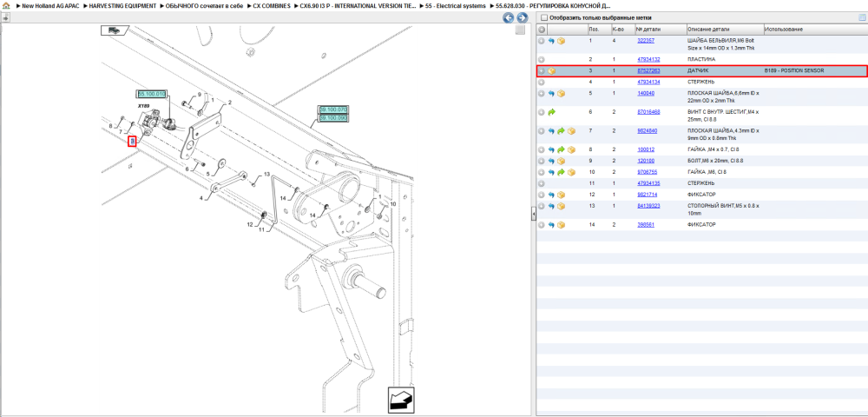Click the box icon for sensor 87527263

click(x=552, y=71)
